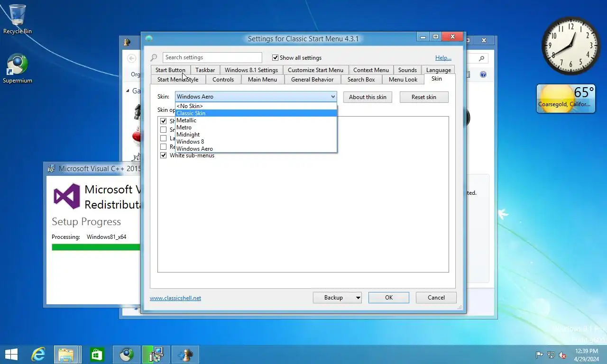Switch to the installer setup taskbar icon

(156, 354)
